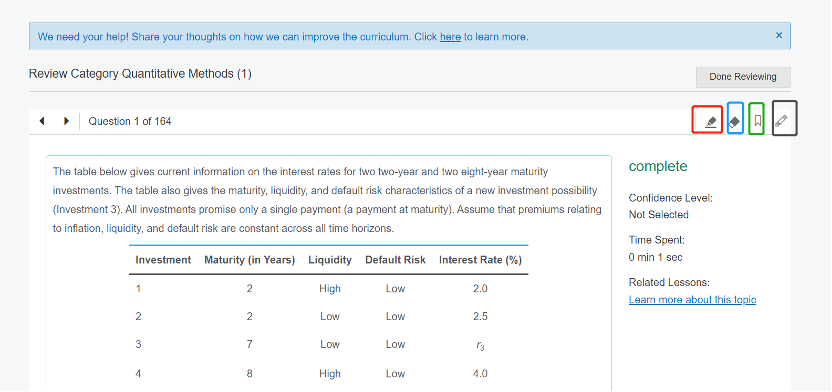Open the 'here' link in banner
The height and width of the screenshot is (392, 832).
(x=450, y=37)
